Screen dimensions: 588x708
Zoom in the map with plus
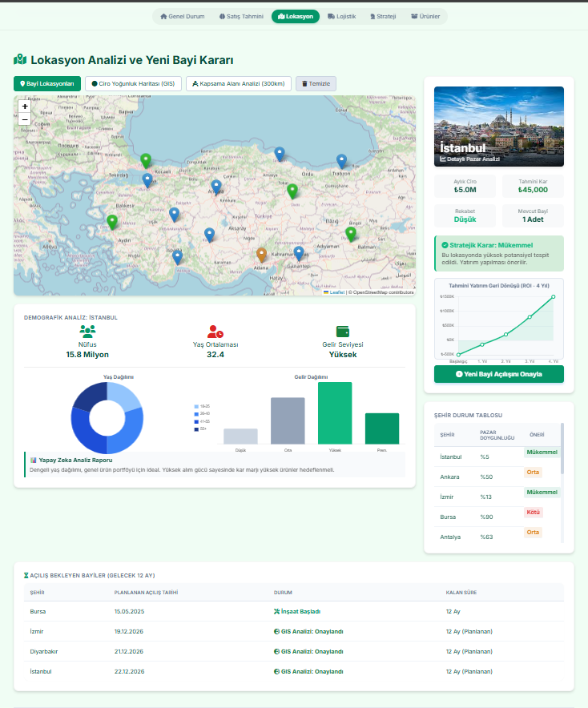(25, 107)
